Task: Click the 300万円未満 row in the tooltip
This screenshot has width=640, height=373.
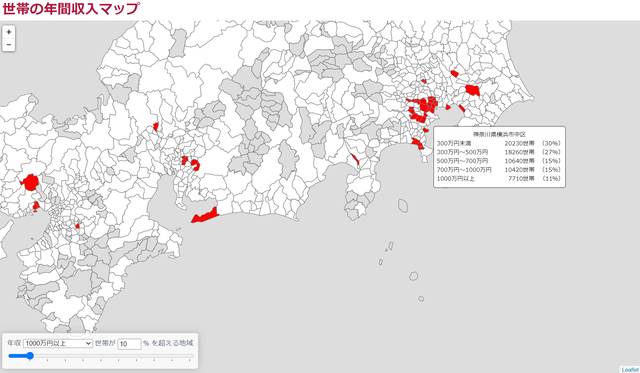Action: pyautogui.click(x=499, y=143)
